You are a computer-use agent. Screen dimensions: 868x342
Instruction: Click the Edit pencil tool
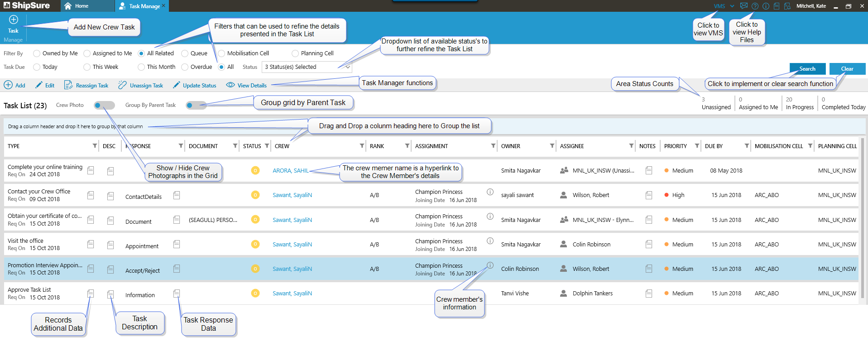coord(45,85)
